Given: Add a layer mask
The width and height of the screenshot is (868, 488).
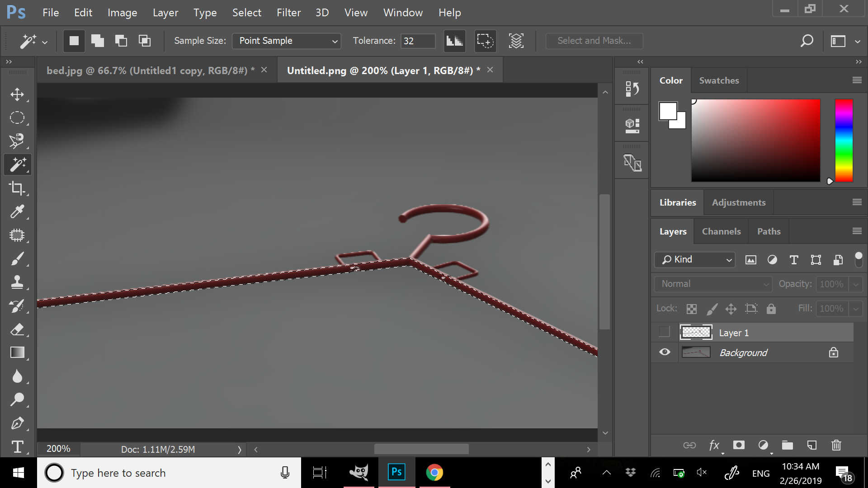Looking at the screenshot, I should pos(739,446).
